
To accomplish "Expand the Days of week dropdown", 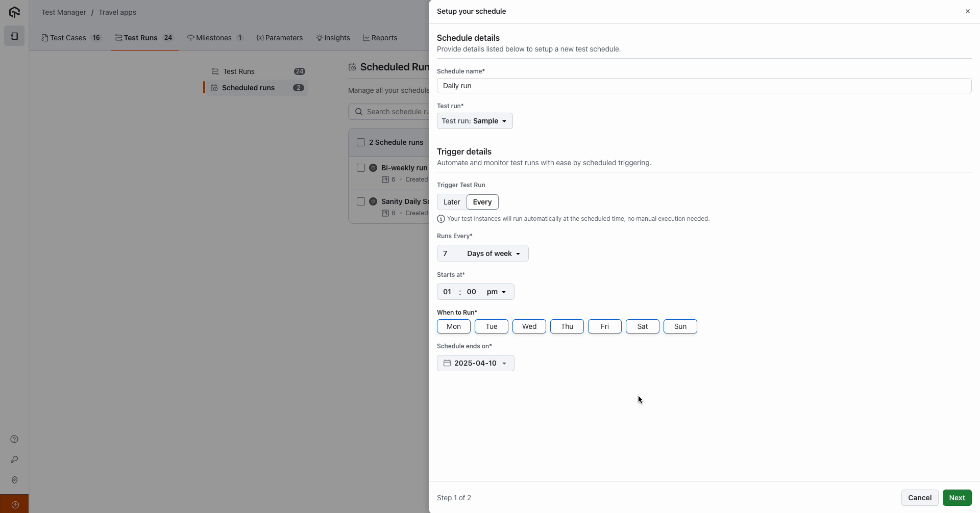I will pyautogui.click(x=494, y=253).
